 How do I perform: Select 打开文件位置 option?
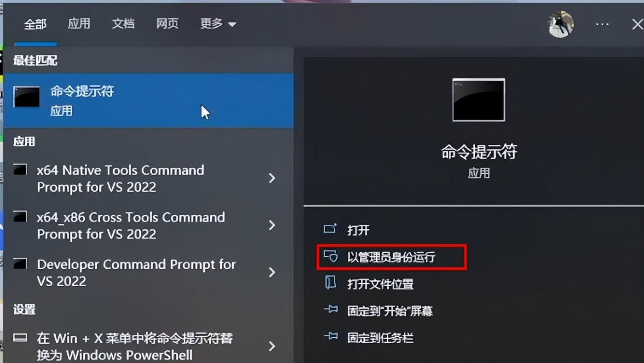[x=380, y=284]
